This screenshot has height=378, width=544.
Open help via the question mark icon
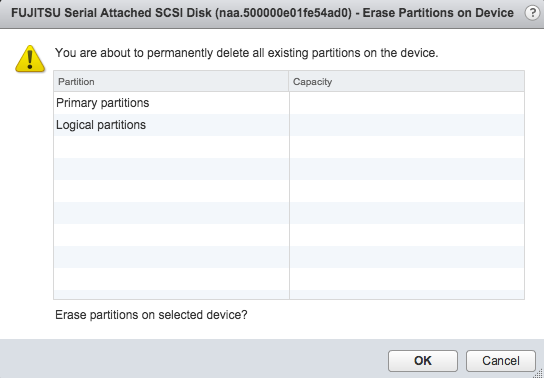(x=532, y=13)
